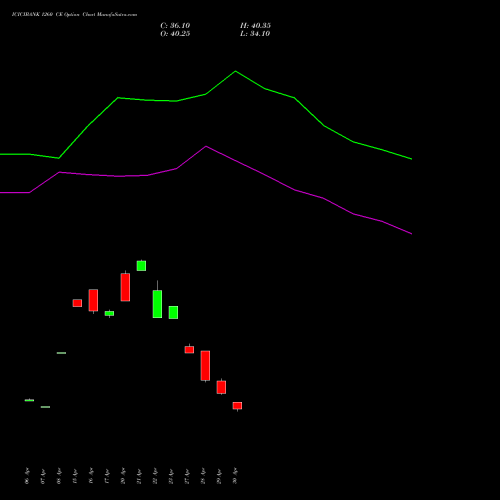Click the chart title text at top left
The image size is (500, 500).
tap(74, 14)
